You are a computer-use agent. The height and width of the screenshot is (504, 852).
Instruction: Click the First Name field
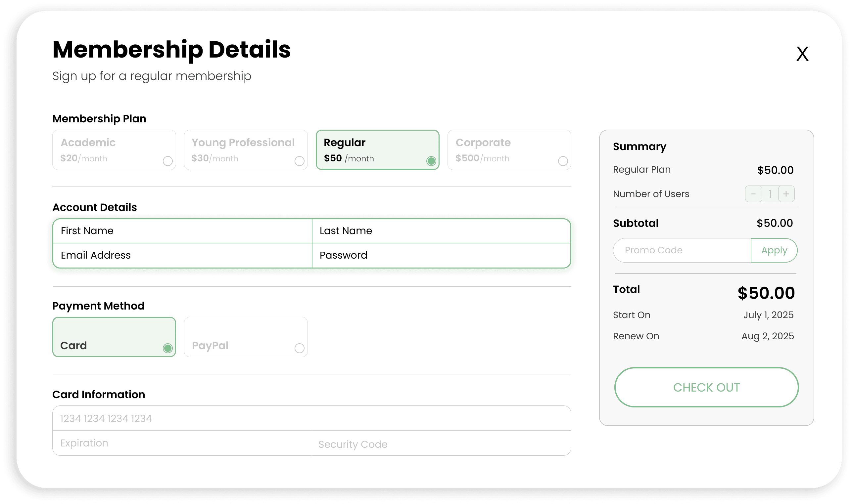(182, 231)
